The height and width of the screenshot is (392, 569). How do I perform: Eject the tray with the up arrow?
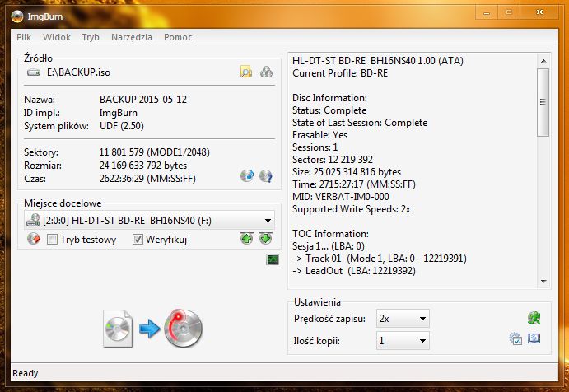[247, 239]
